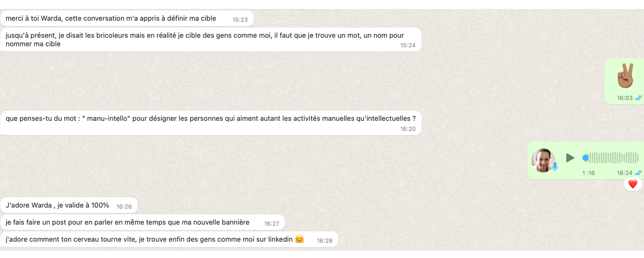Click the 15:24 timestamp
The height and width of the screenshot is (258, 644).
click(x=408, y=45)
